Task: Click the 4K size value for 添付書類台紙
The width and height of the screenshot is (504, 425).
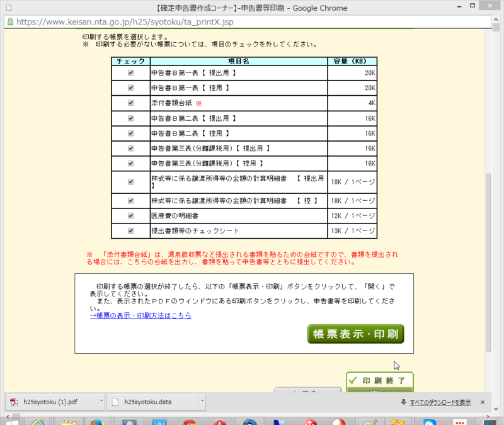Action: [372, 103]
